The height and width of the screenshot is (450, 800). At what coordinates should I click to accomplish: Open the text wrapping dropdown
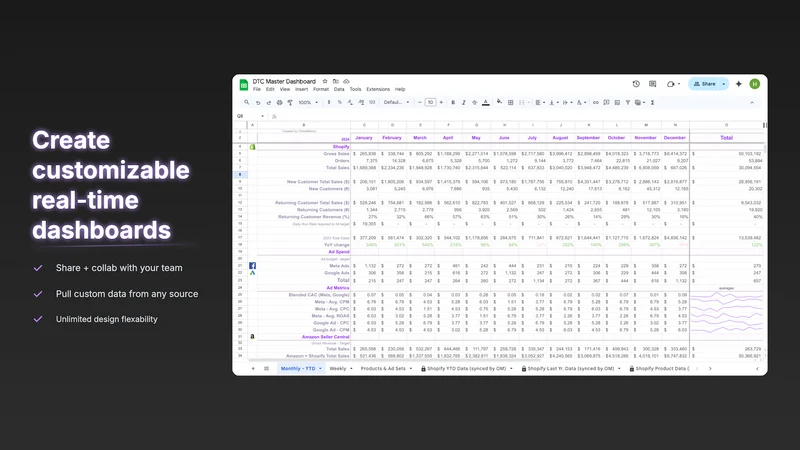567,103
